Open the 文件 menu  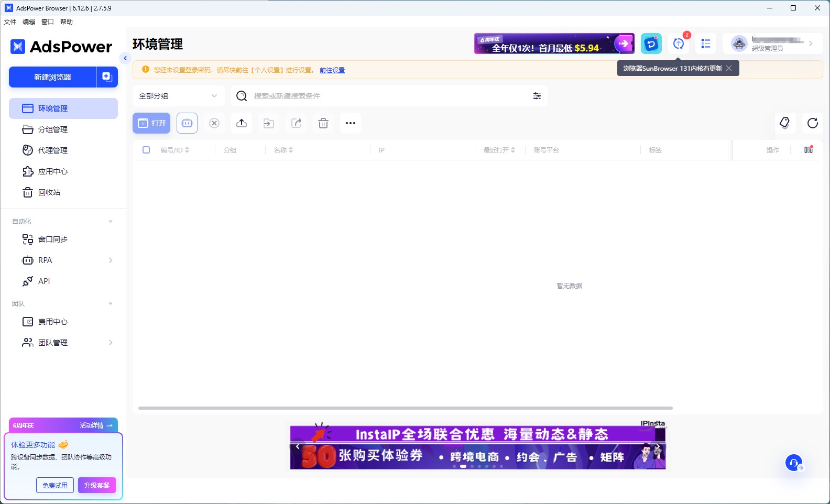10,22
